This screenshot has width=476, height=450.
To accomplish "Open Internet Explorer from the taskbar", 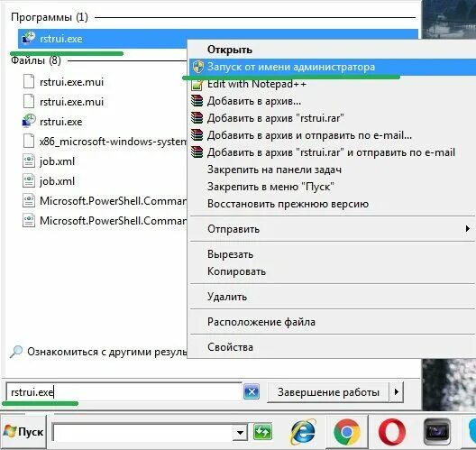I will [303, 432].
